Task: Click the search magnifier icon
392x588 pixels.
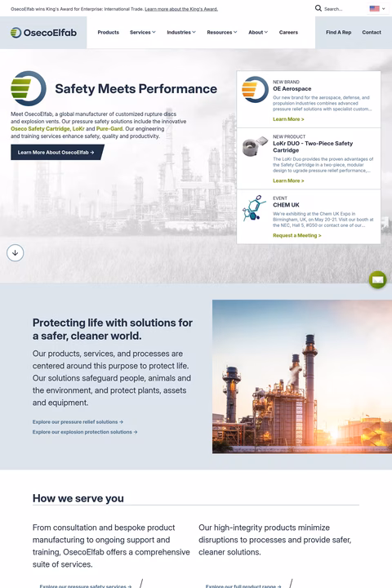Action: [x=318, y=8]
